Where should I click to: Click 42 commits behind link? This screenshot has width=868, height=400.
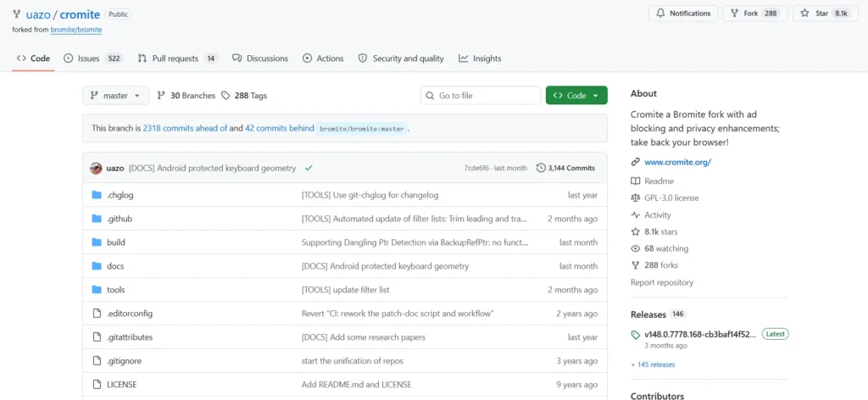pyautogui.click(x=280, y=128)
